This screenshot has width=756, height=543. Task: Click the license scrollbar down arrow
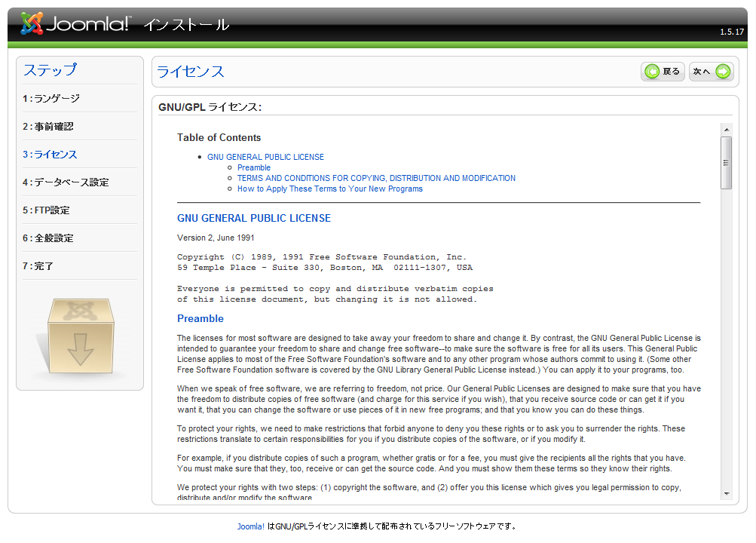click(x=727, y=494)
